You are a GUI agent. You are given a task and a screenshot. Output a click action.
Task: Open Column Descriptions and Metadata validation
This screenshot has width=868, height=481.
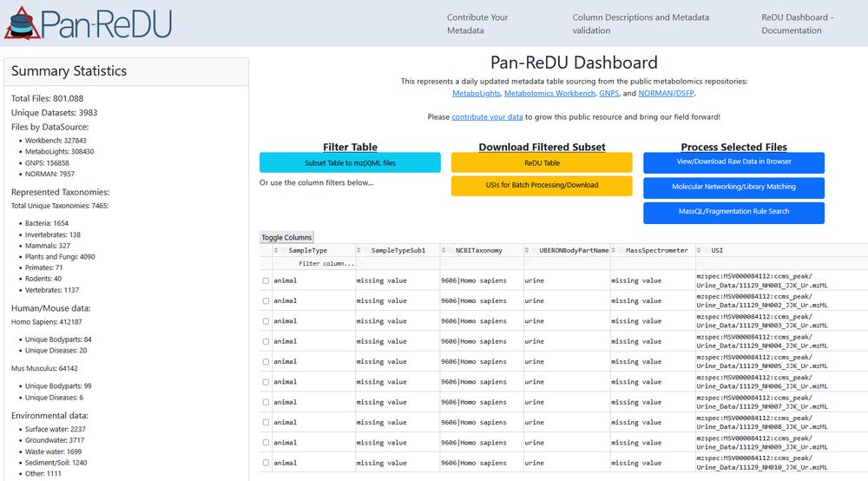click(641, 23)
